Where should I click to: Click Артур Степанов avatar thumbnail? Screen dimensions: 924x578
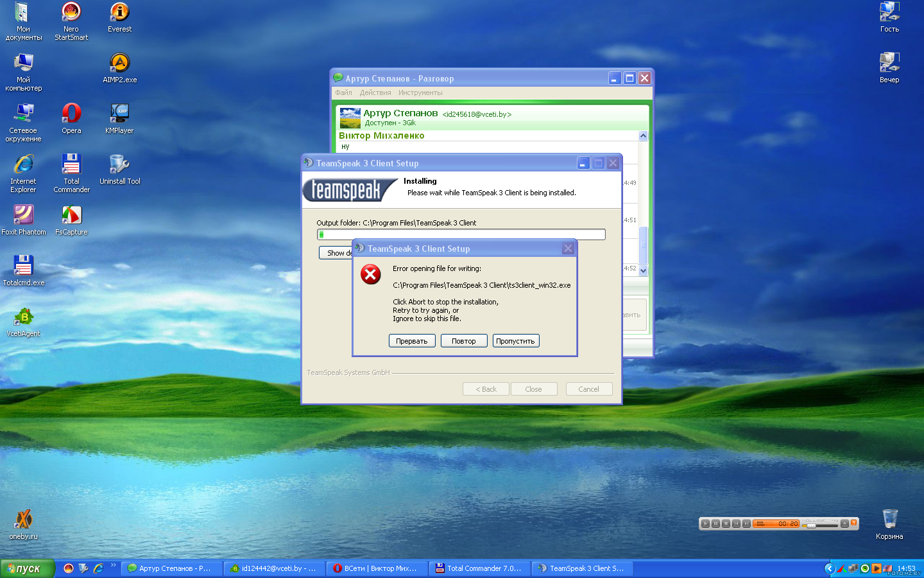(x=350, y=118)
